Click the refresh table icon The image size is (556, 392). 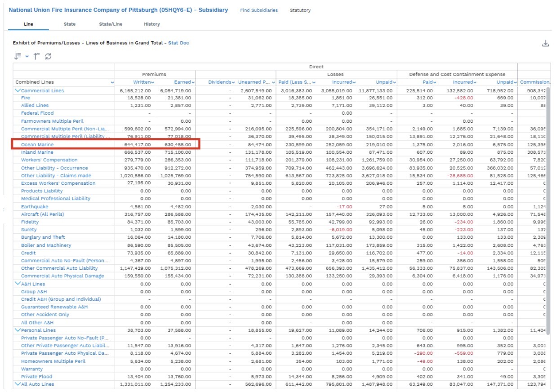pos(48,56)
